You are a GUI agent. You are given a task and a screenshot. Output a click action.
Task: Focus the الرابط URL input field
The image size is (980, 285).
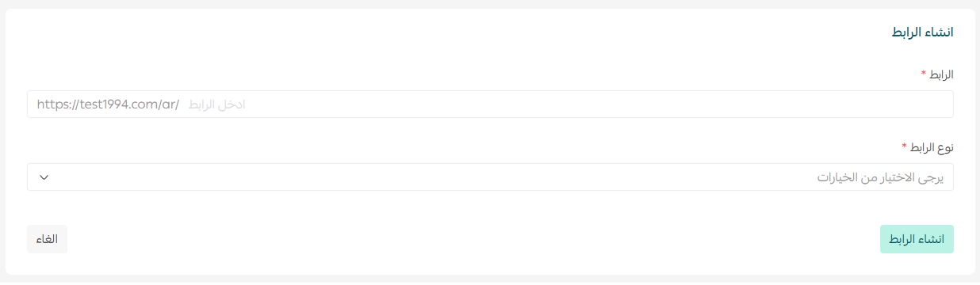[490, 104]
